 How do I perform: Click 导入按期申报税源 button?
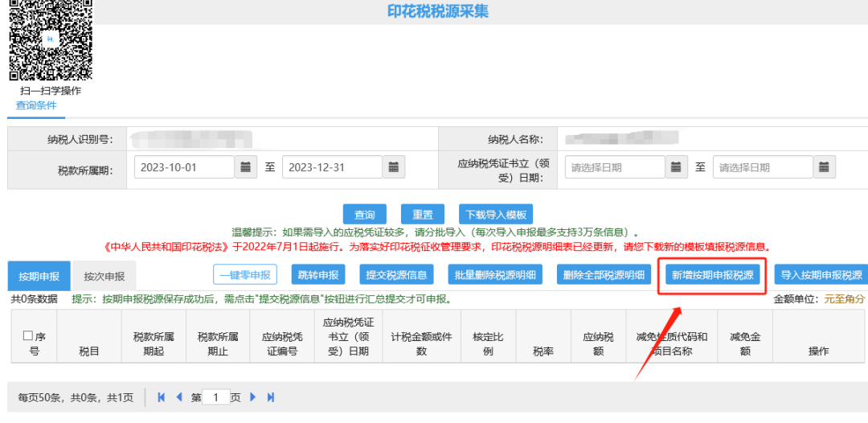tap(821, 274)
